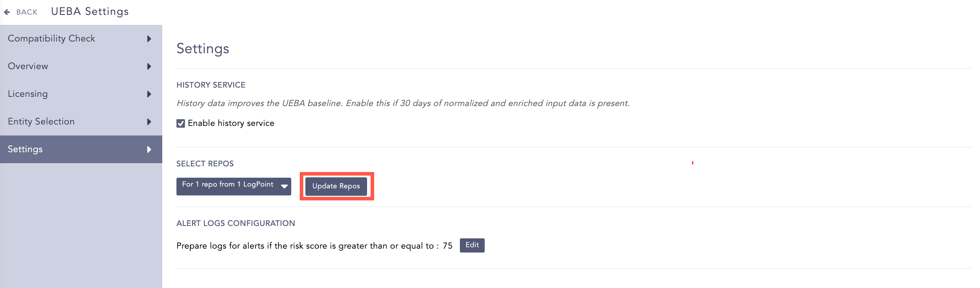This screenshot has width=980, height=288.
Task: Click the Overview sidebar arrow icon
Action: point(149,66)
